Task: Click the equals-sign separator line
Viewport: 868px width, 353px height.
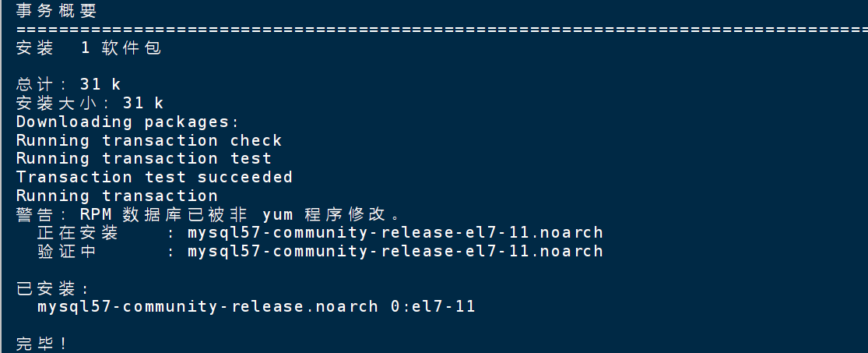Action: (x=441, y=30)
